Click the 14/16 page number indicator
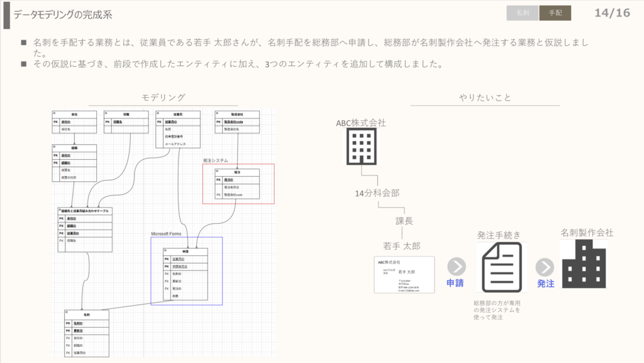The height and width of the screenshot is (363, 644). pyautogui.click(x=611, y=13)
